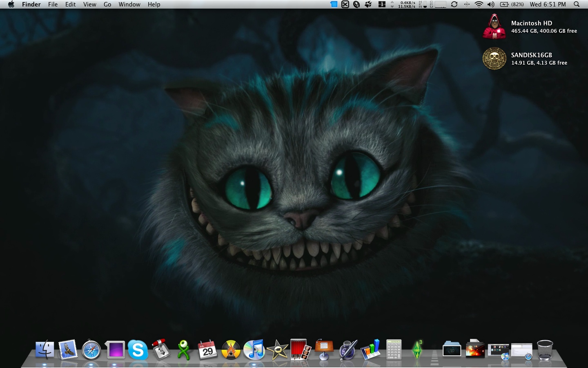The width and height of the screenshot is (588, 368).
Task: Open Calculator from the Dock
Action: 394,350
